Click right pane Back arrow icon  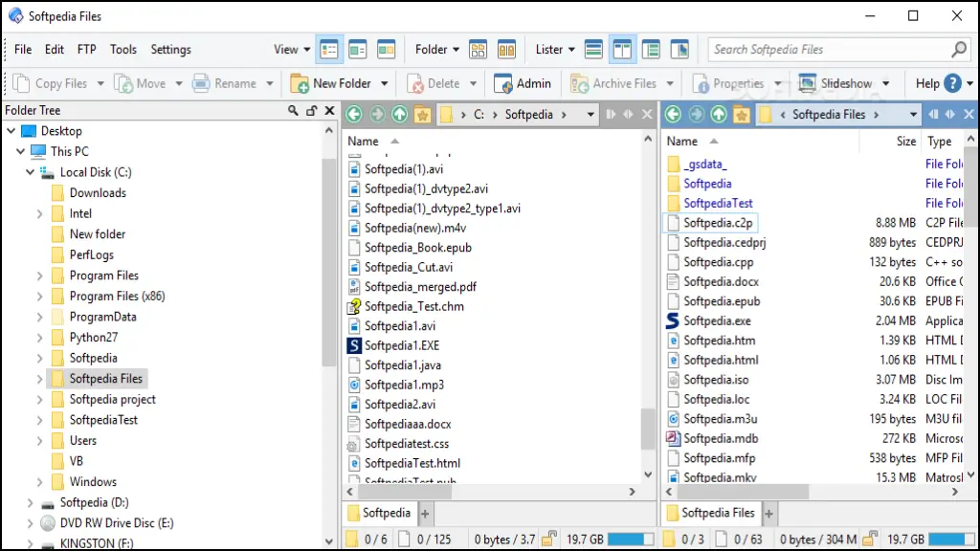(673, 115)
